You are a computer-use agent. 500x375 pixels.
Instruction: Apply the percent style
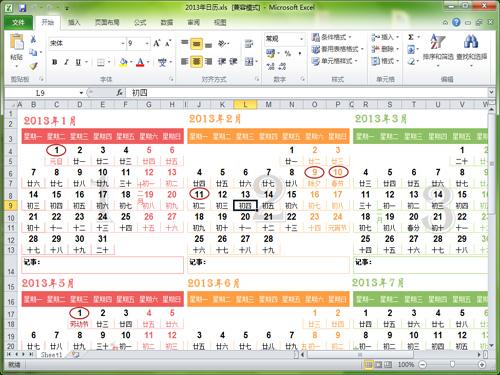[288, 53]
